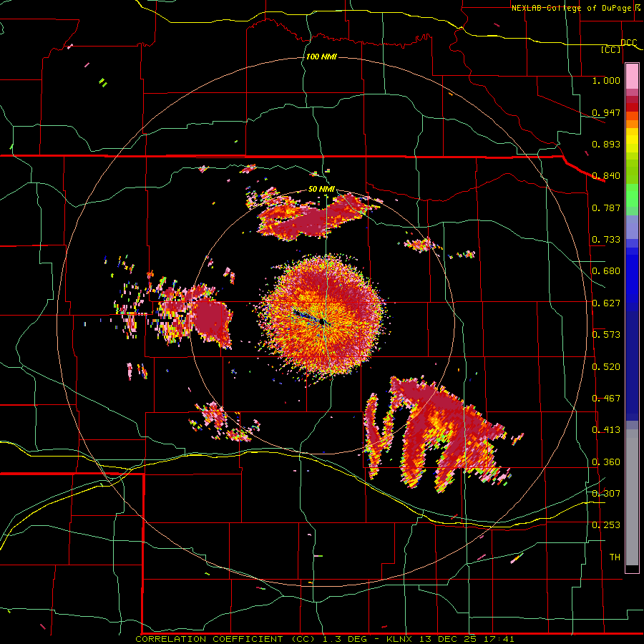Click the 0.680 legend value
The image size is (644, 644).
click(x=606, y=271)
